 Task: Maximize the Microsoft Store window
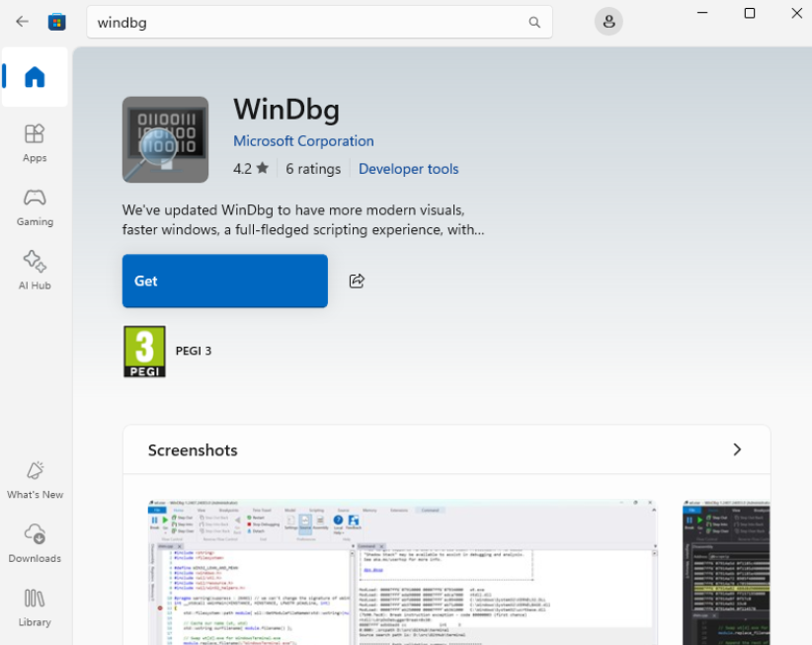click(750, 13)
